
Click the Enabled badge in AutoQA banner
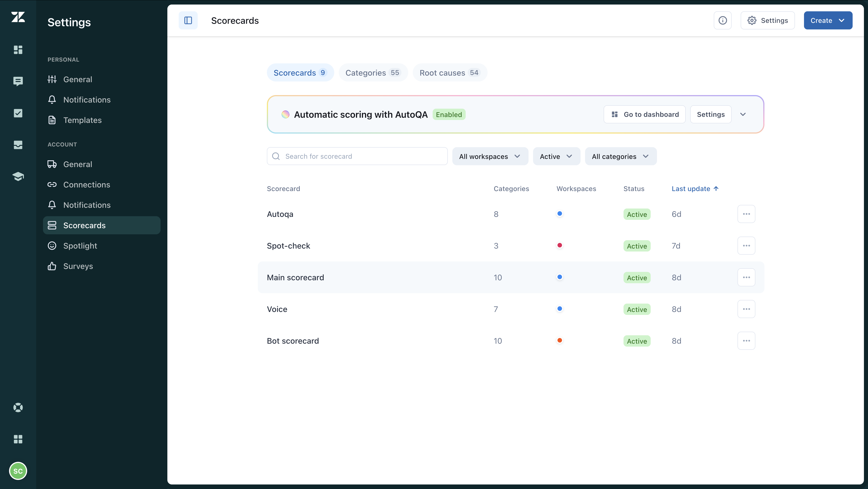[449, 114]
